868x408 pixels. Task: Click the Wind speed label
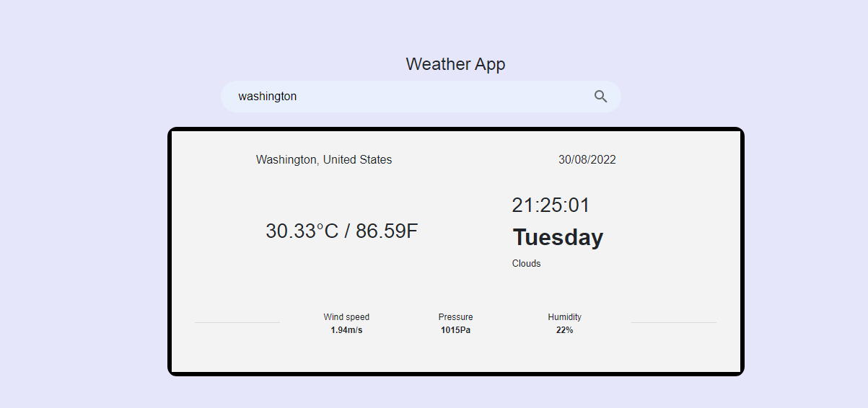point(346,317)
